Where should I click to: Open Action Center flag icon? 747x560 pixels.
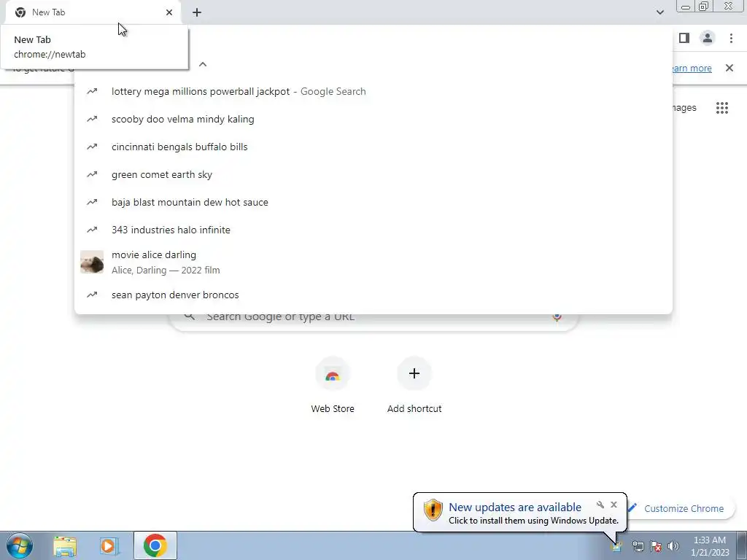[656, 547]
